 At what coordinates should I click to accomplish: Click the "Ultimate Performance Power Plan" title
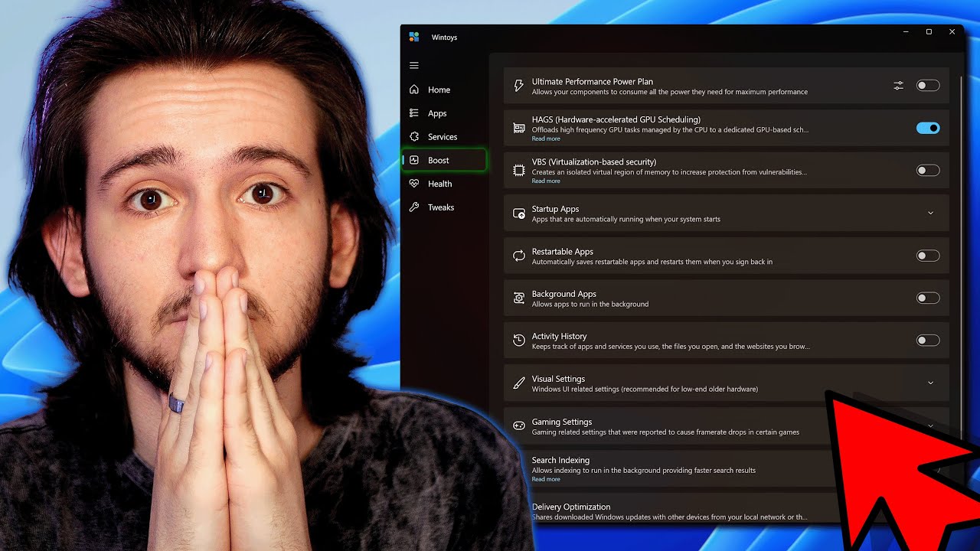(593, 81)
